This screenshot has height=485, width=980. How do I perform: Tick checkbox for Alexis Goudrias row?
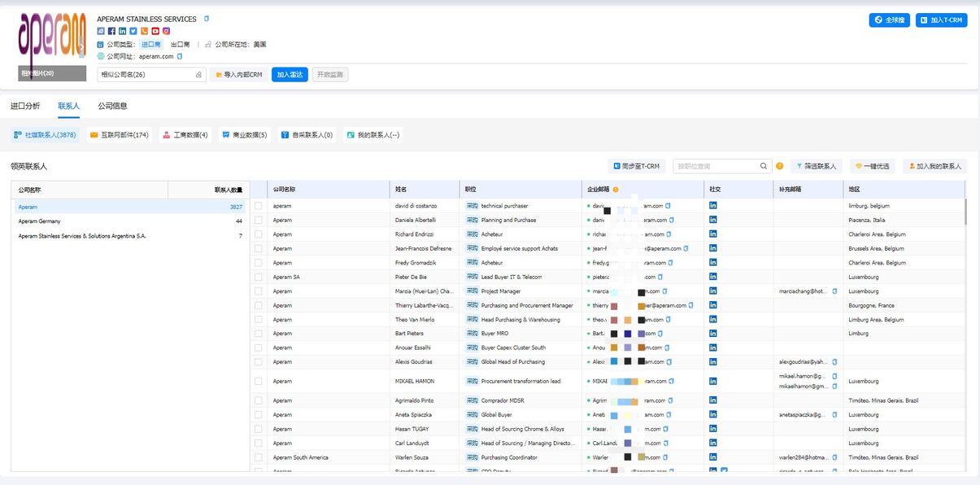tap(259, 361)
